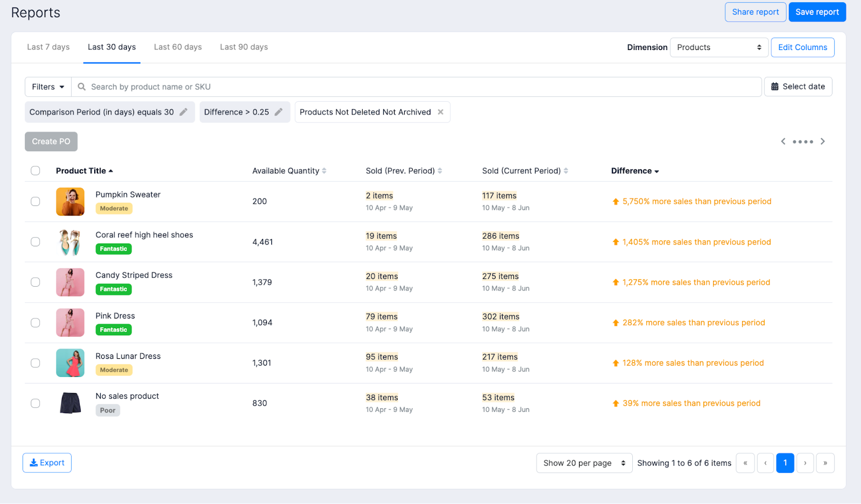Sort by the Available Quantity column arrows
The image size is (861, 504).
coord(324,171)
